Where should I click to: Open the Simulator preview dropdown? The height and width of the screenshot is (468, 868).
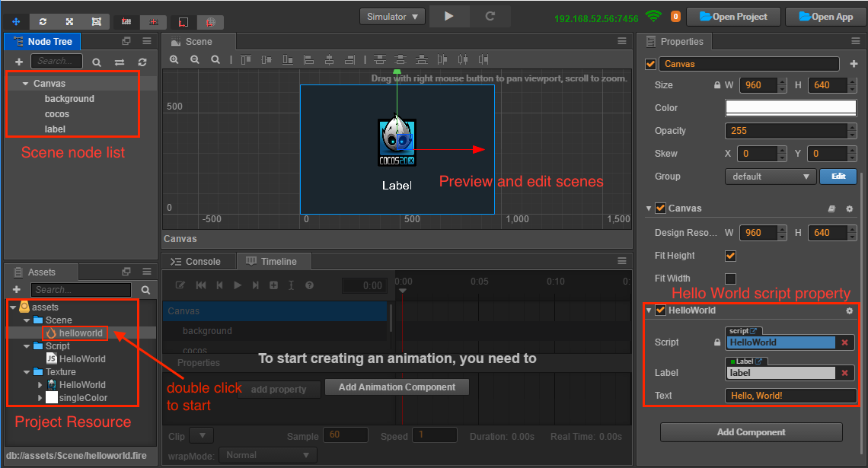[x=392, y=17]
